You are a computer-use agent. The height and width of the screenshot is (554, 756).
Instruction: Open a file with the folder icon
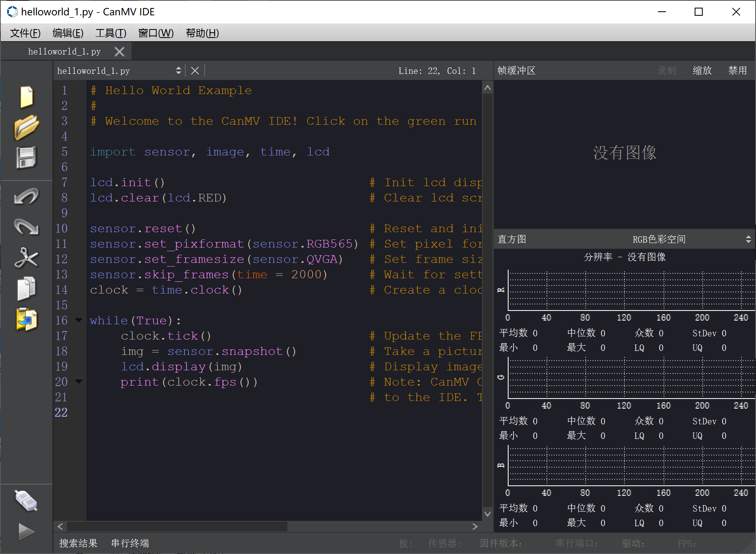(x=26, y=127)
